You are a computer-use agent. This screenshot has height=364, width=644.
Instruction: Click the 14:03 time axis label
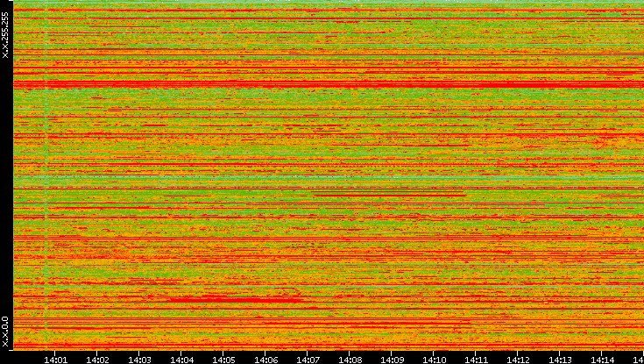click(x=139, y=360)
